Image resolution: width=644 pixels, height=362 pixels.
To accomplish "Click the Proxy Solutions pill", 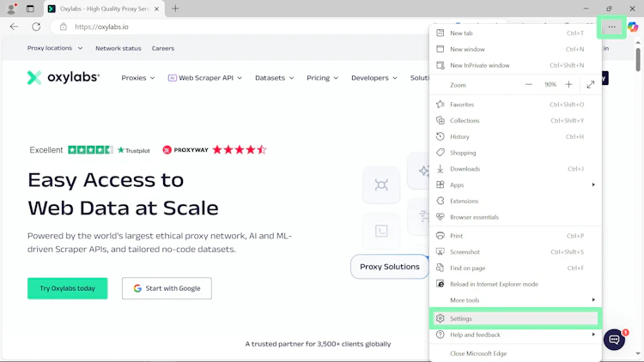I will click(x=389, y=267).
